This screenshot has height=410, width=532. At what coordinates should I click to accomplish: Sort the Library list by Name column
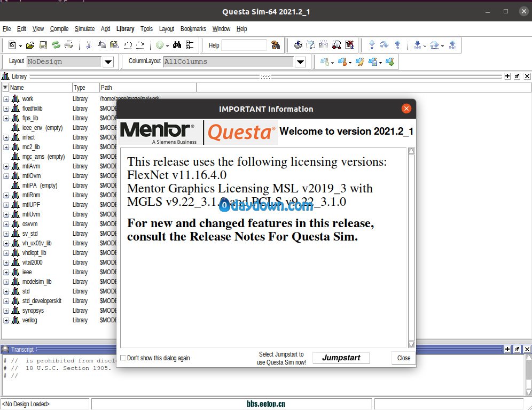[x=41, y=88]
